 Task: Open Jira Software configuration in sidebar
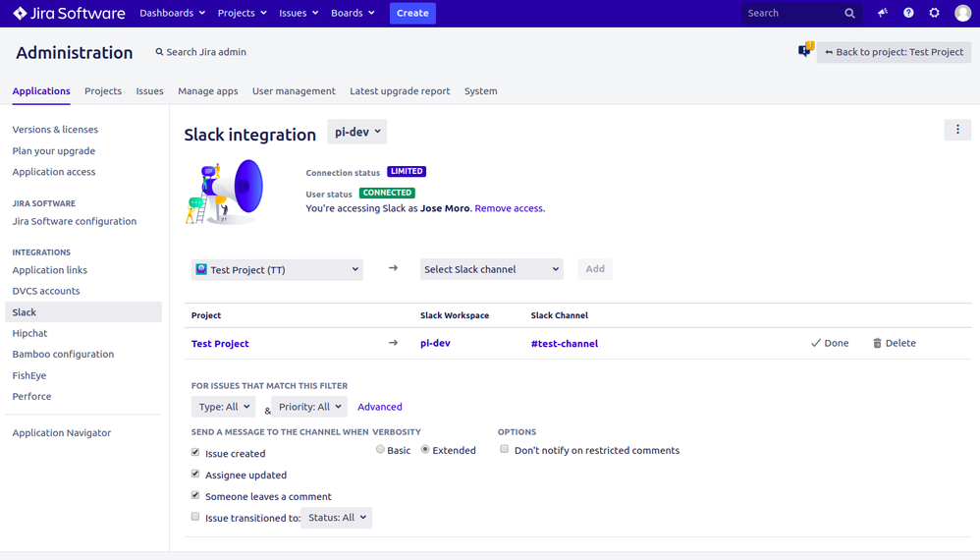tap(75, 221)
